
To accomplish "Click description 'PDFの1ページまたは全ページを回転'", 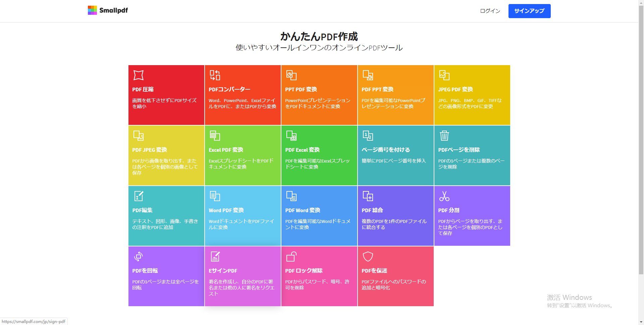I will click(165, 285).
